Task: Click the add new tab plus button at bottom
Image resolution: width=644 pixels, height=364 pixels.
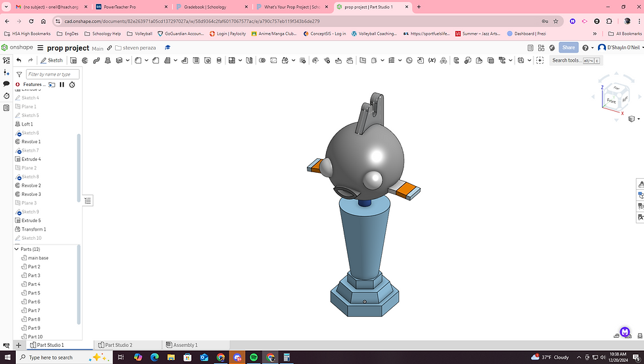Action: [18, 345]
